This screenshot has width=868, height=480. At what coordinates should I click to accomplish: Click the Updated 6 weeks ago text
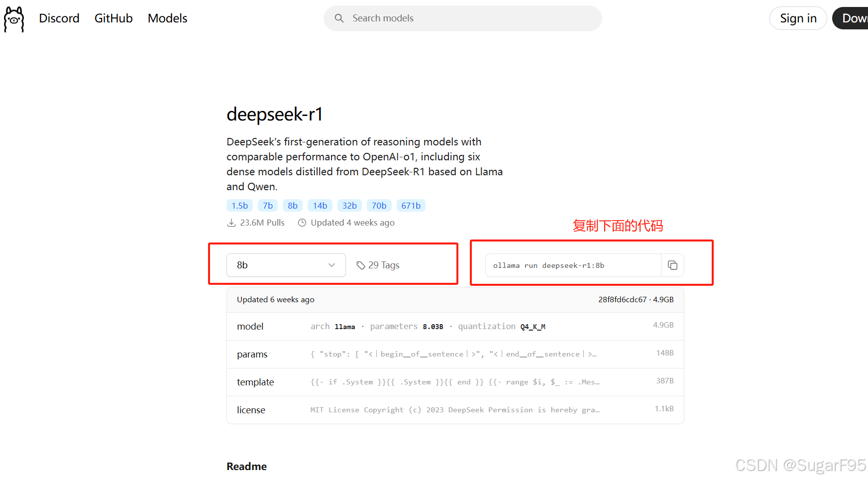click(276, 300)
